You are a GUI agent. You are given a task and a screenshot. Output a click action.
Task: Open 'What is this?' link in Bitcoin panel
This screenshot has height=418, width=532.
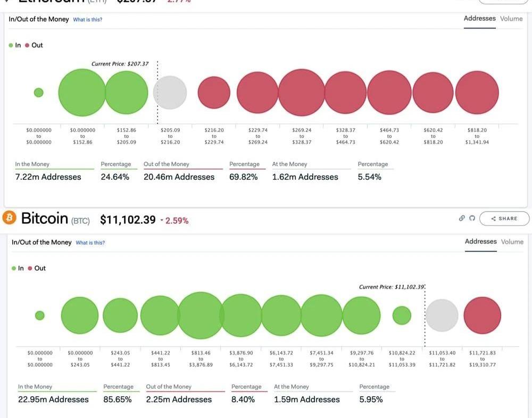[x=90, y=243]
